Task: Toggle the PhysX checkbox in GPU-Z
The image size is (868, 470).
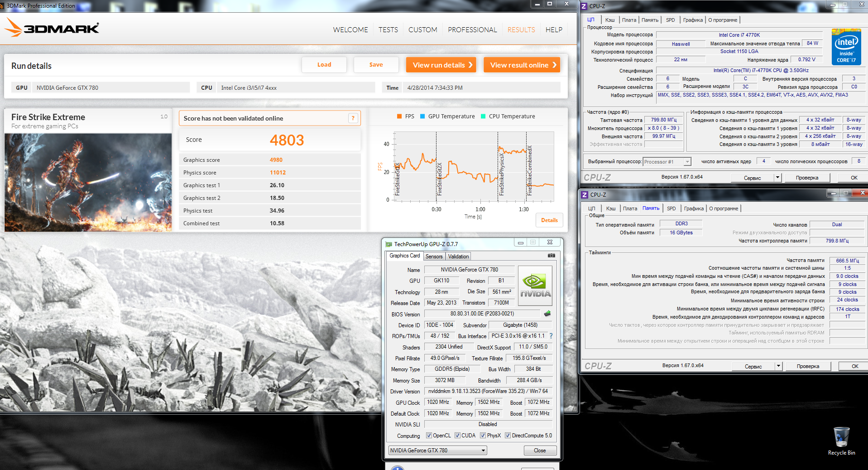Action: click(483, 436)
